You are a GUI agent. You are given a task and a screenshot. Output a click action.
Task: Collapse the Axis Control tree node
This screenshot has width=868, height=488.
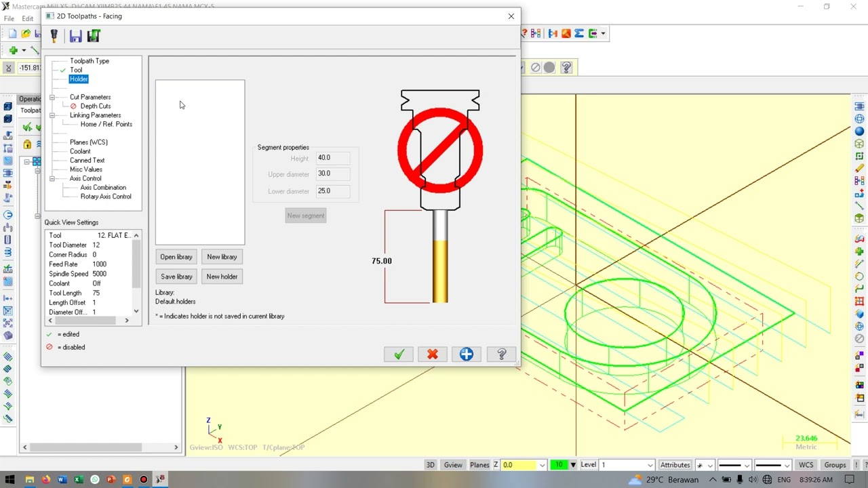coord(52,178)
